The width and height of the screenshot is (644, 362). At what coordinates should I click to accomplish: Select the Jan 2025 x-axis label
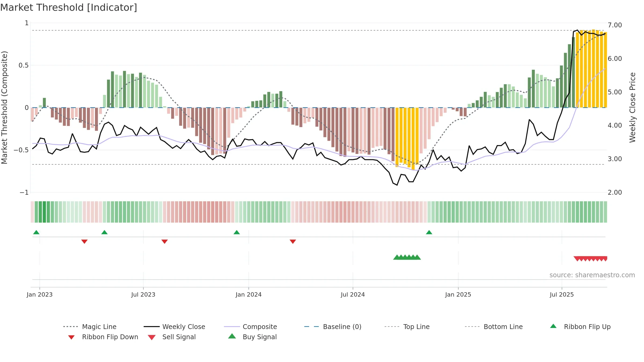458,294
